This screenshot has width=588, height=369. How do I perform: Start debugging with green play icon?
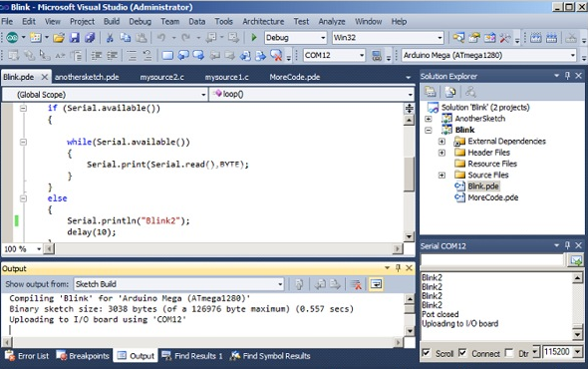[254, 38]
